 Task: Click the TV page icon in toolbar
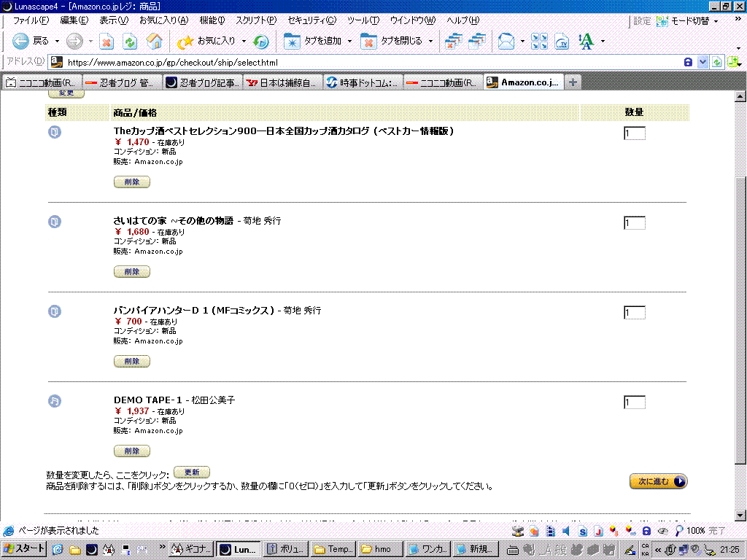coord(562,42)
